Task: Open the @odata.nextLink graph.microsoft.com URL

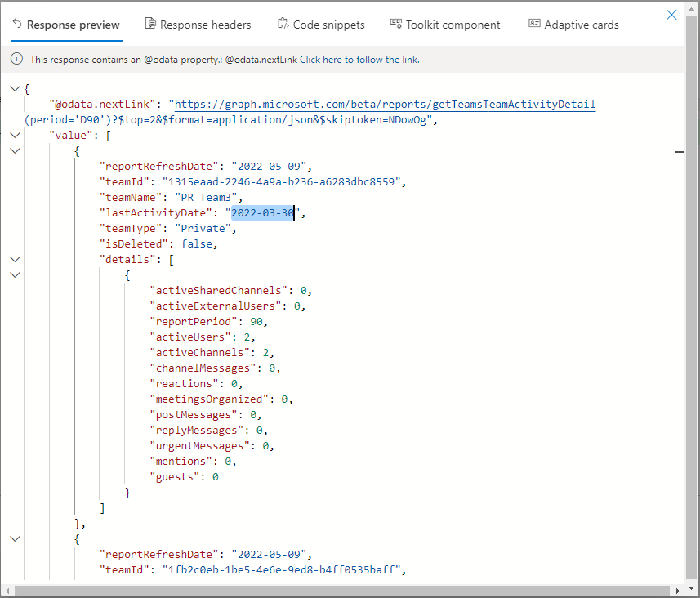Action: 385,105
